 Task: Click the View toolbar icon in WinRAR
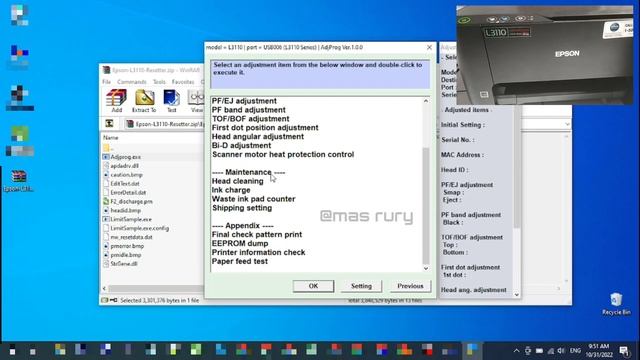[196, 101]
